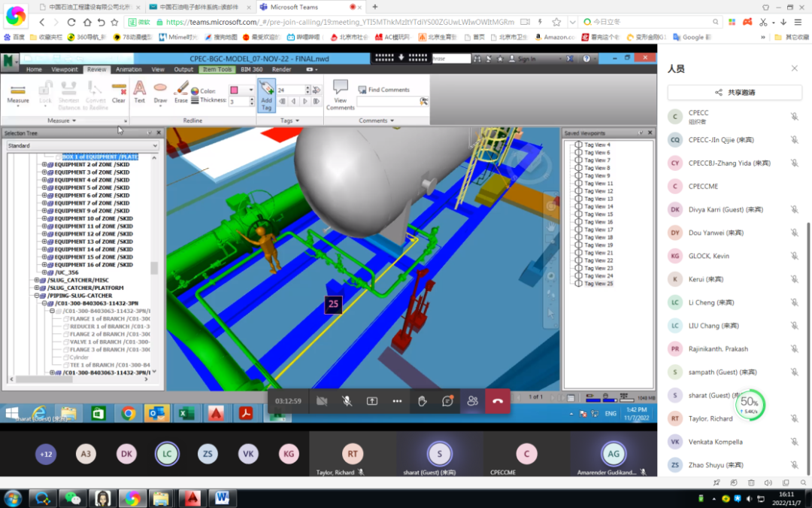Select the redline Text tool
This screenshot has height=508, width=812.
pyautogui.click(x=140, y=93)
